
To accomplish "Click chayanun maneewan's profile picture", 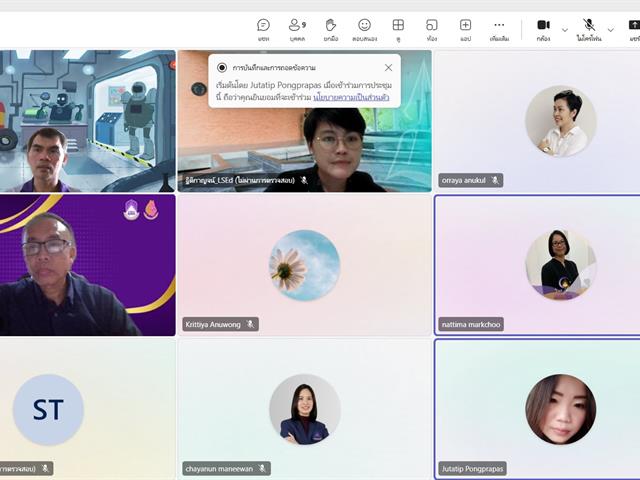I will [304, 409].
